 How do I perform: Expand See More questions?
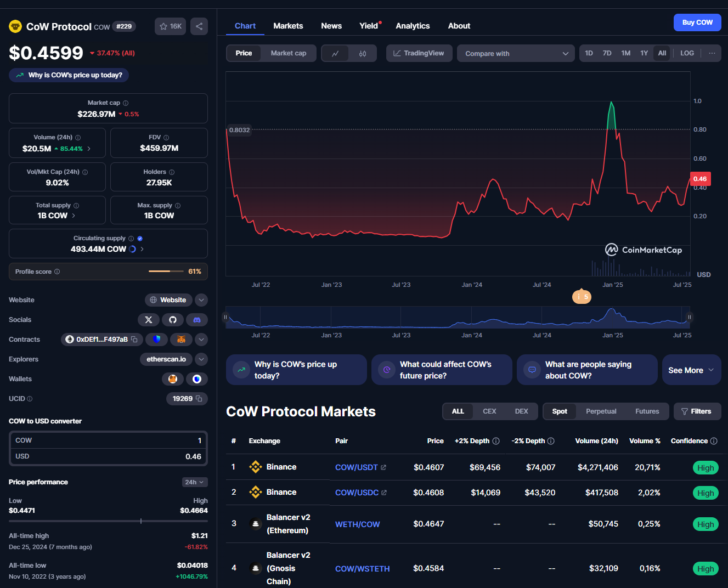[691, 370]
